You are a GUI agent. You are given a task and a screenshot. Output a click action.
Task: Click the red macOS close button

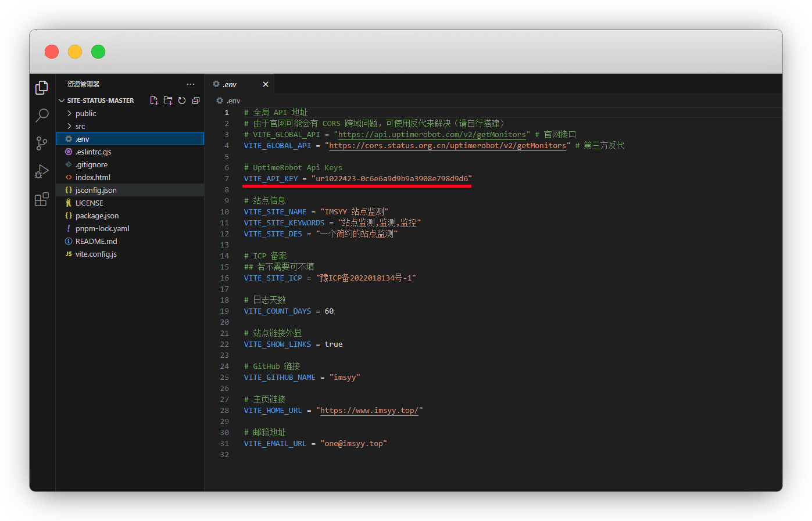[52, 52]
